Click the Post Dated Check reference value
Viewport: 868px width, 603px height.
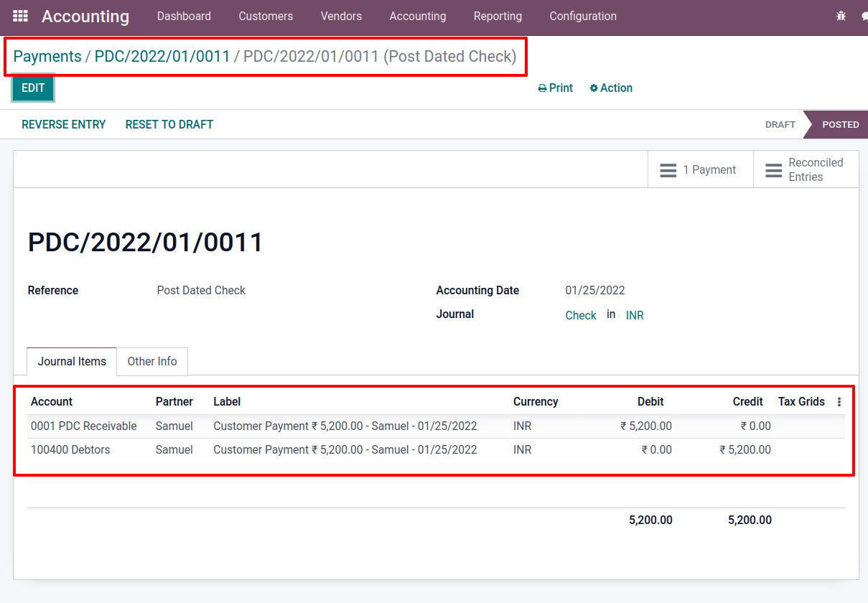[201, 291]
